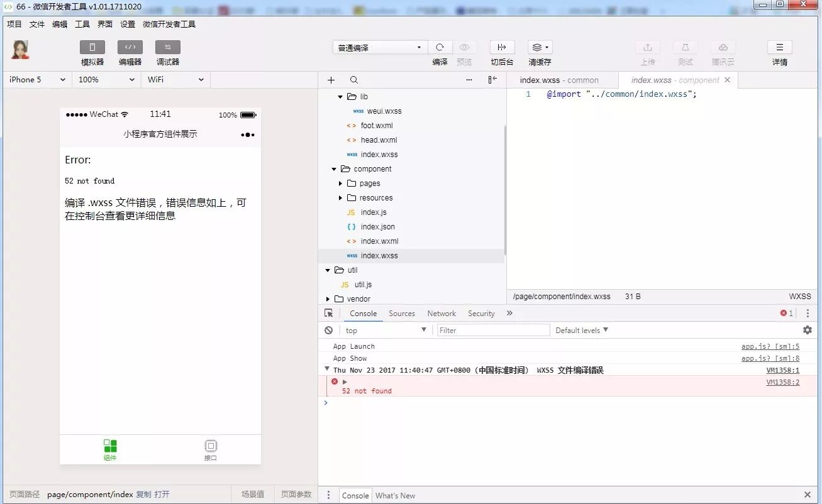Expand the pages folder
Screen dimensions: 822x504
click(341, 184)
